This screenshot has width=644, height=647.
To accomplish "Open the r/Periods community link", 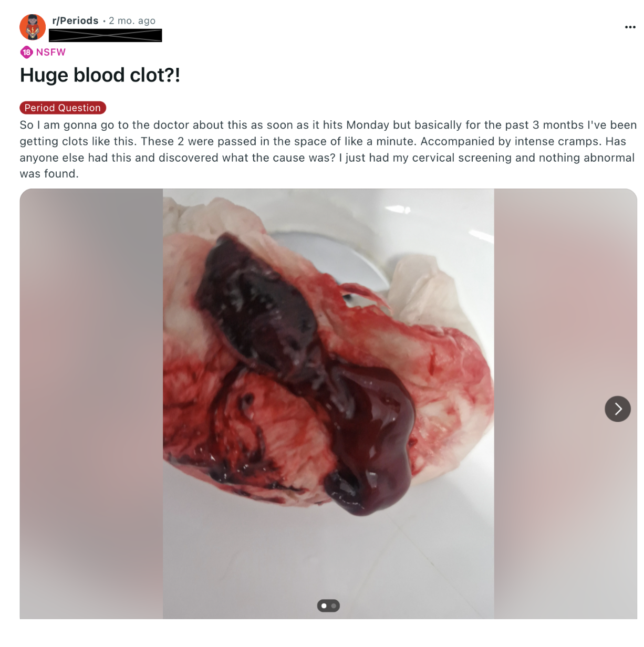I will tap(75, 20).
